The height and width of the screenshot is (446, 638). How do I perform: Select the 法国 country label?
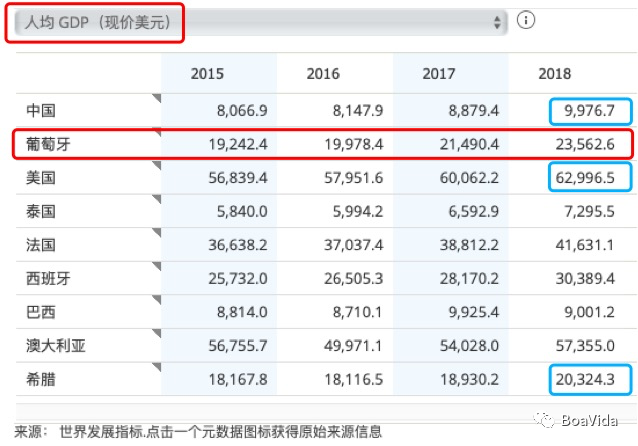41,245
